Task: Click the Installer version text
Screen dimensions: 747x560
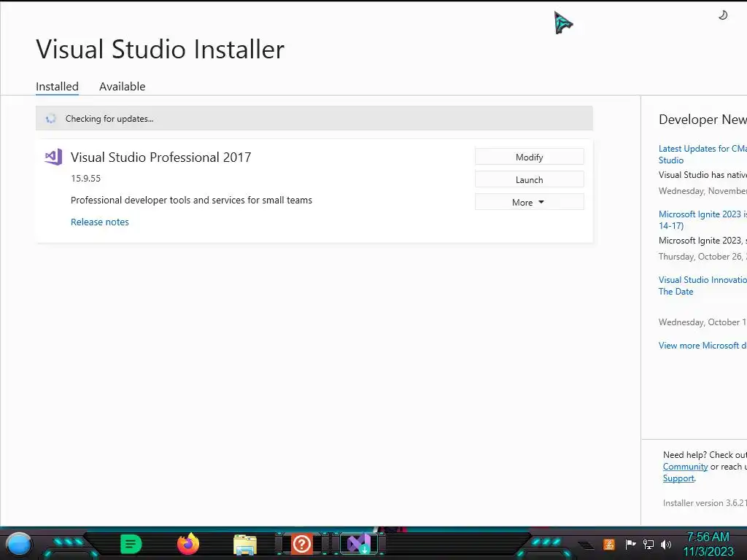Action: click(705, 503)
